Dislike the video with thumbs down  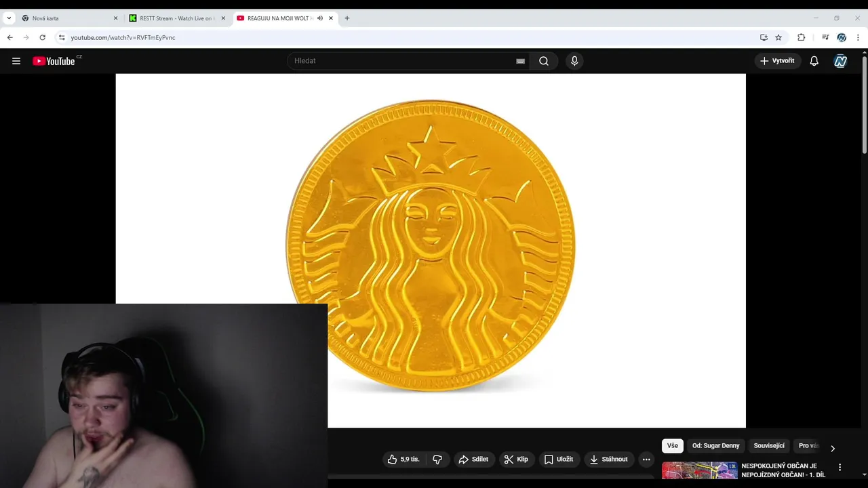437,460
